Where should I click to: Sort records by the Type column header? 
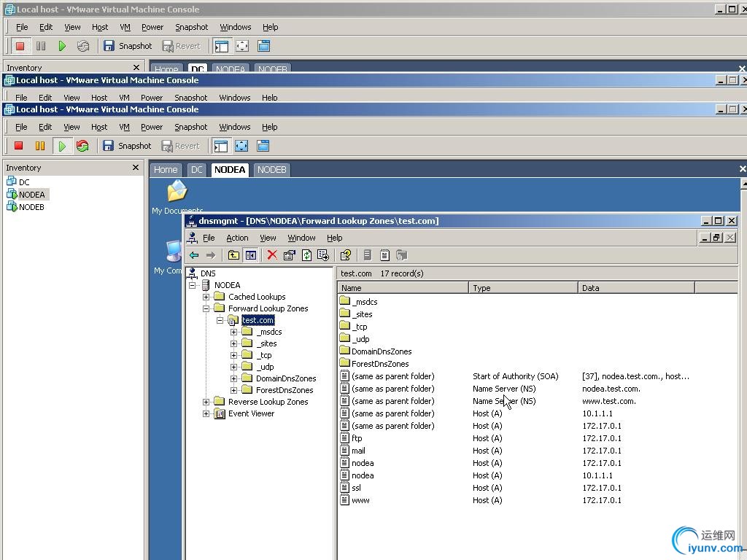[523, 288]
